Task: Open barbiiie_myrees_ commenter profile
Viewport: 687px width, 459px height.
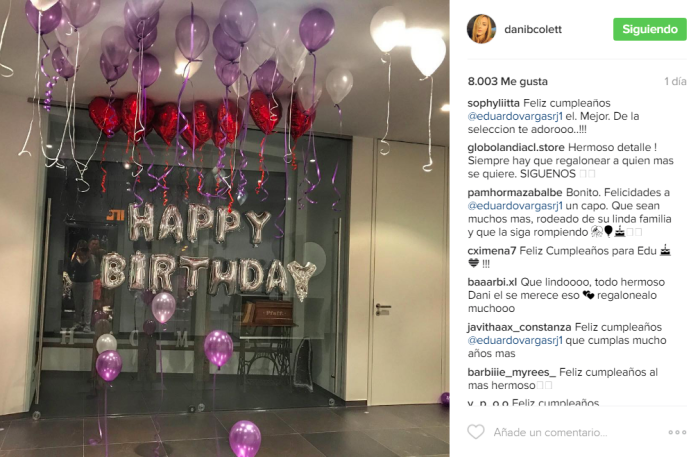Action: (511, 372)
